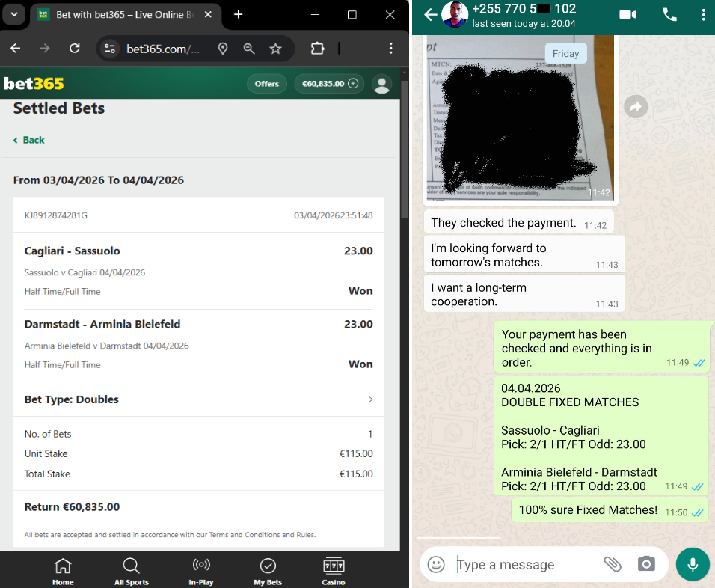
Task: Click the Back link under Settled Bets
Action: pyautogui.click(x=29, y=140)
